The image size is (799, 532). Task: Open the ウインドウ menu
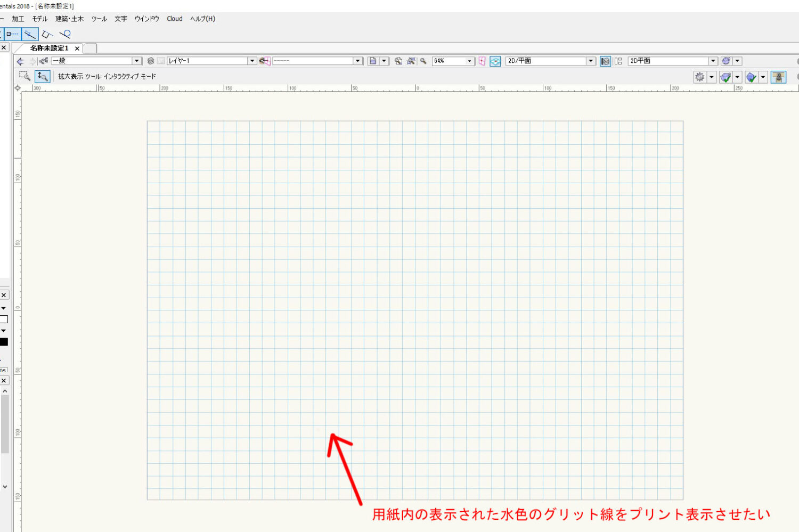click(146, 19)
